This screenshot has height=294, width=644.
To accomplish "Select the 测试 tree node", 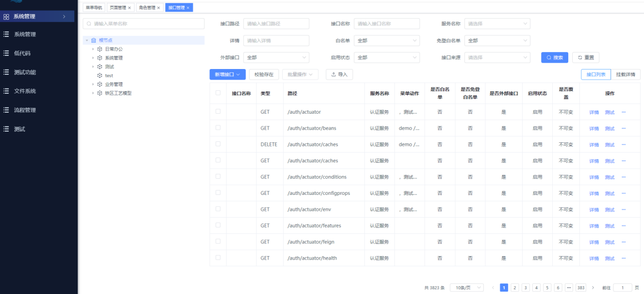I will (x=109, y=67).
